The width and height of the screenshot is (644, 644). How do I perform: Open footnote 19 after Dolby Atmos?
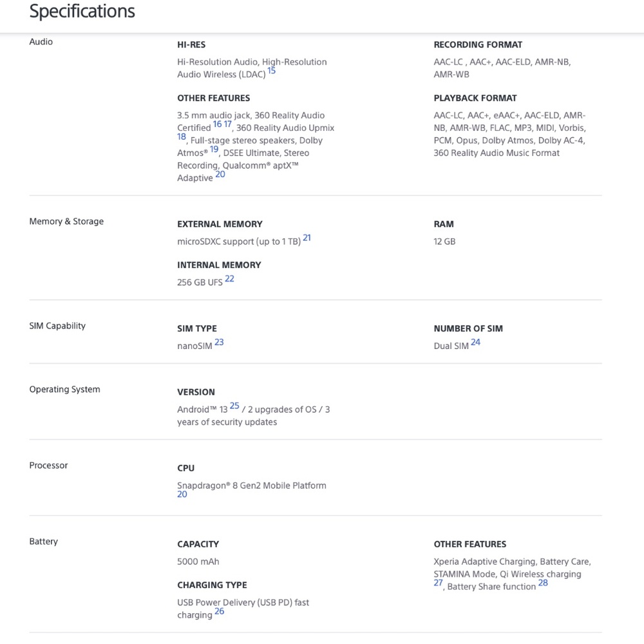pos(214,149)
